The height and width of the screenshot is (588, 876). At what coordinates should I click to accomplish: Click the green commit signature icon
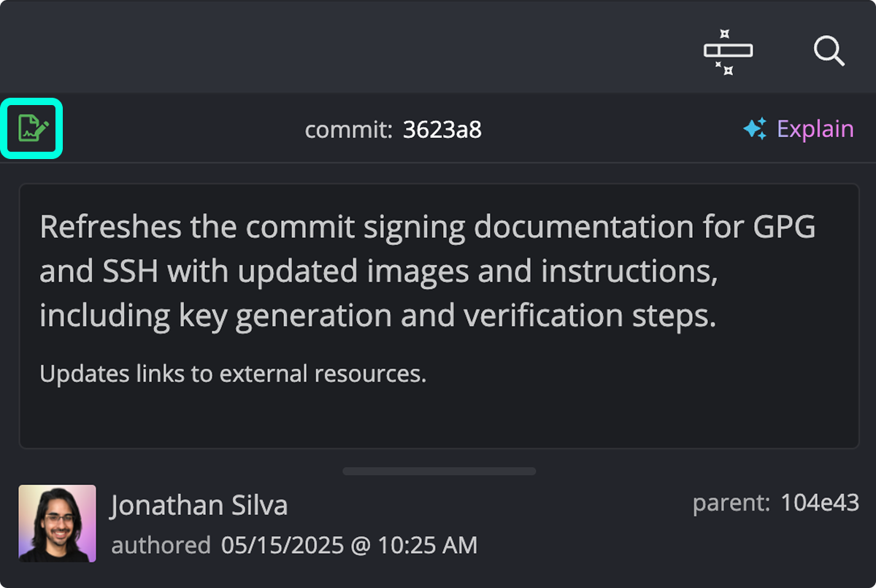[x=31, y=128]
